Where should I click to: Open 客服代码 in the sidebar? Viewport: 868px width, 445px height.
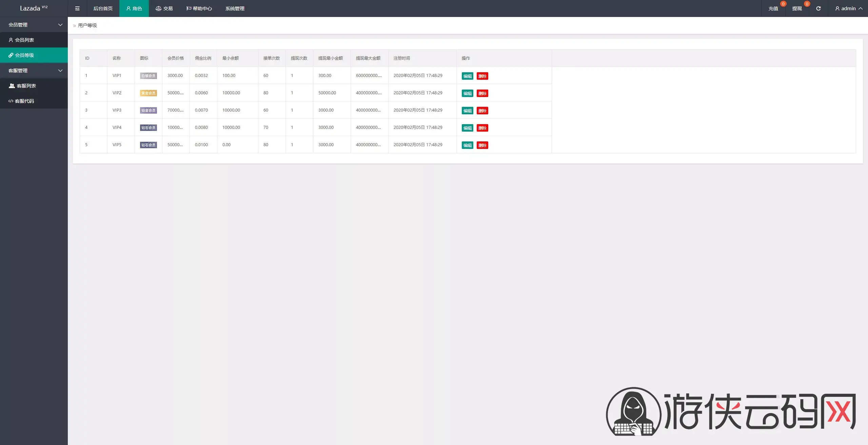point(34,101)
